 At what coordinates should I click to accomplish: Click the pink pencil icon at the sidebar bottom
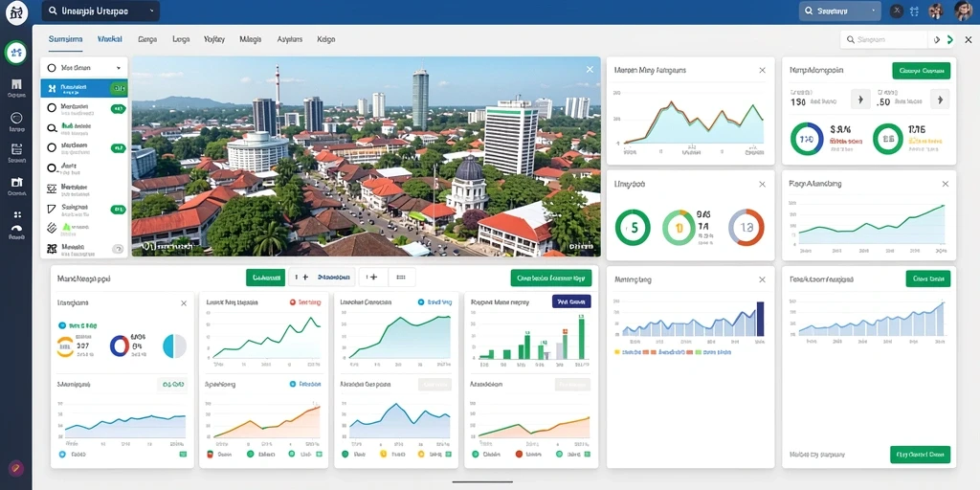tap(16, 467)
